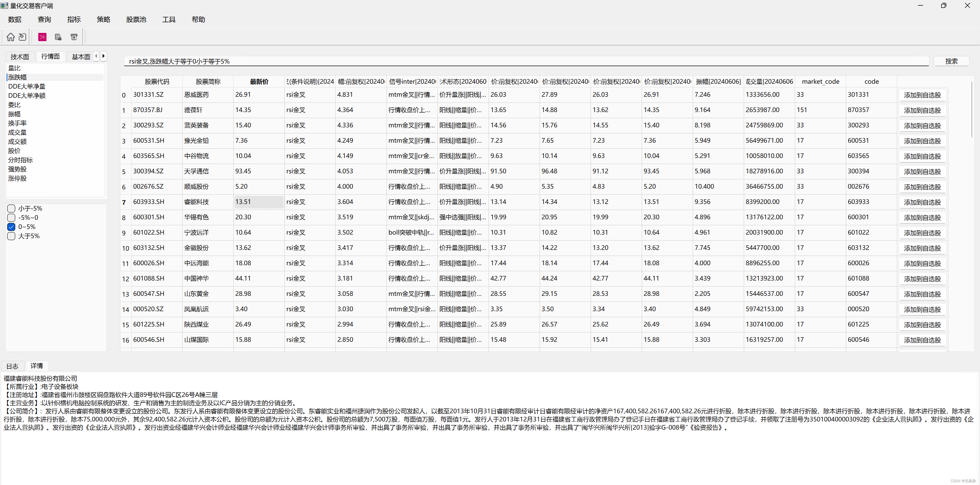The image size is (980, 485).
Task: Click the export icon next to home
Action: point(22,37)
